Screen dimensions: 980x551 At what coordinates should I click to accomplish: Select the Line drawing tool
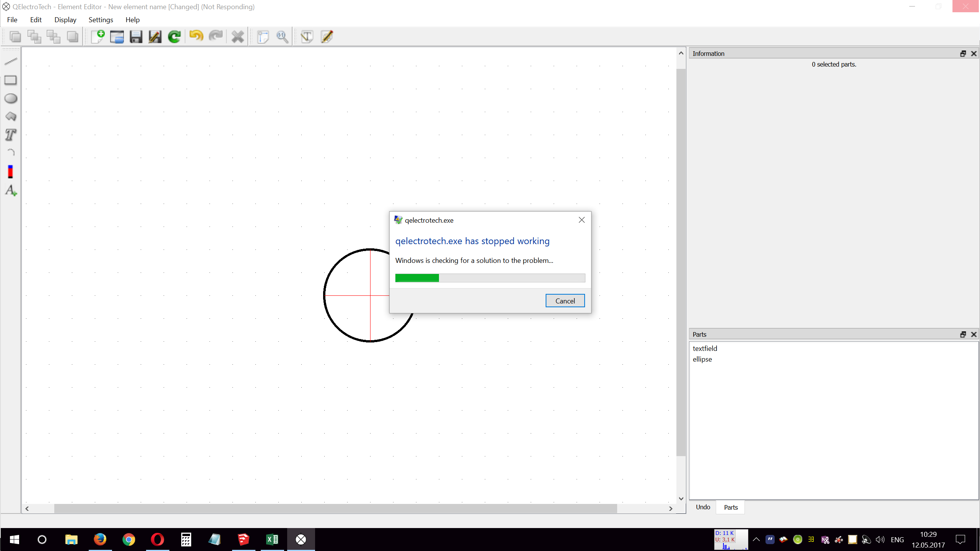(11, 62)
